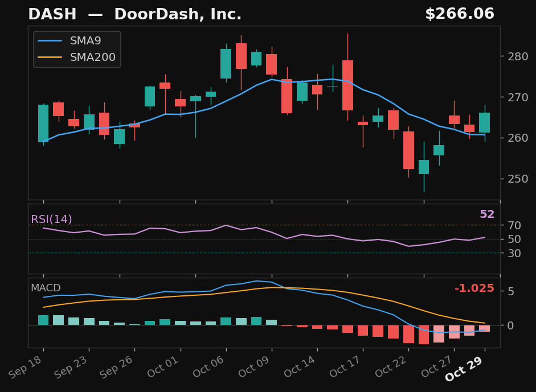Click the 280 price axis label
Viewport: 536px width, 392px height.
(518, 56)
